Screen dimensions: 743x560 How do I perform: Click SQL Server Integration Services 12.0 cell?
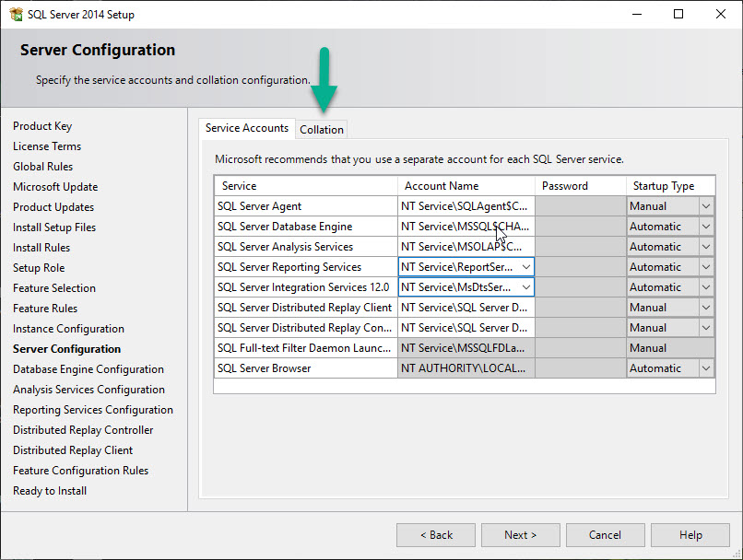point(306,287)
